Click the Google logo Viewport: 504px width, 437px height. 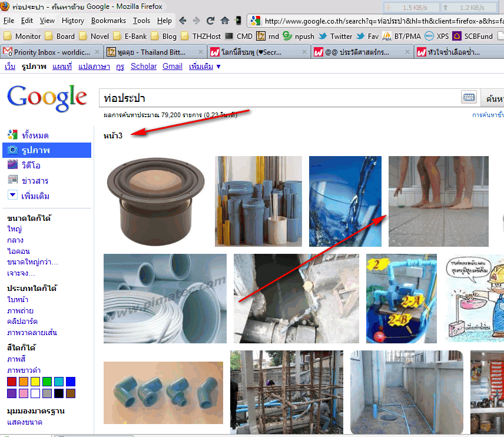[47, 98]
